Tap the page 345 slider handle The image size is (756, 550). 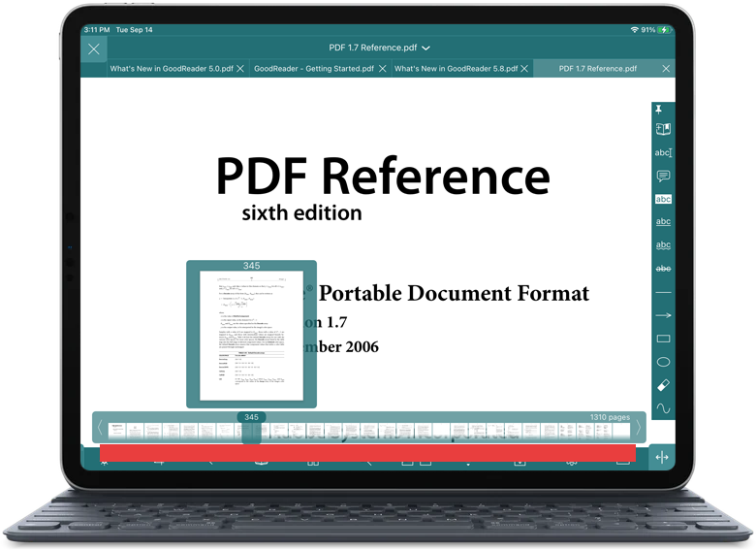(x=251, y=428)
